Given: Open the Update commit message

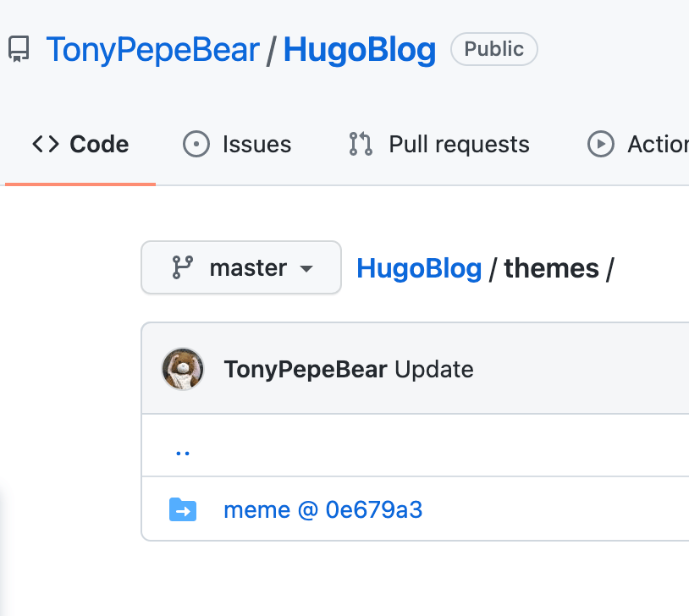Looking at the screenshot, I should (x=433, y=370).
